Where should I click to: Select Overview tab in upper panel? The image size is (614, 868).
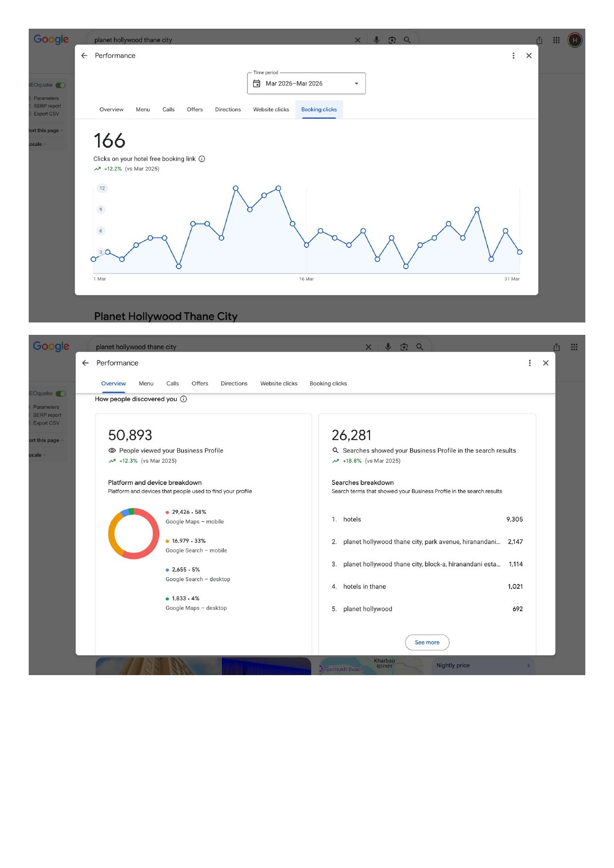[x=111, y=109]
